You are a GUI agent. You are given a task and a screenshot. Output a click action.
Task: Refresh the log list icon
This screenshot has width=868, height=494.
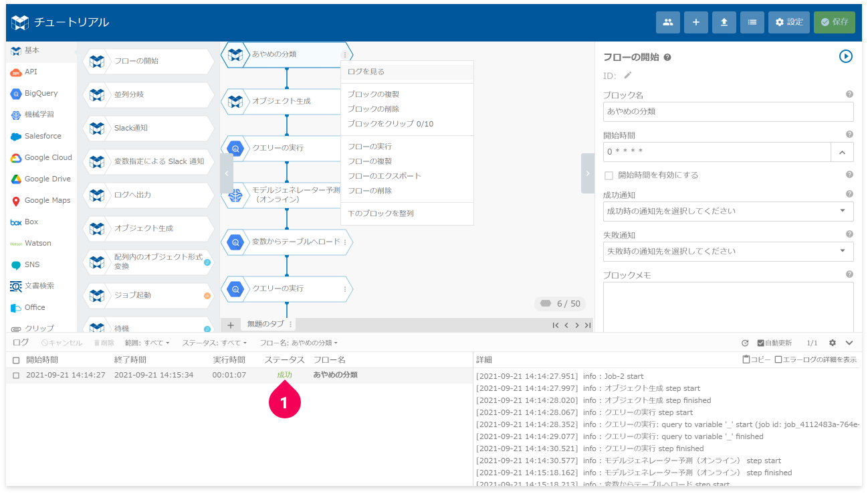pyautogui.click(x=745, y=343)
